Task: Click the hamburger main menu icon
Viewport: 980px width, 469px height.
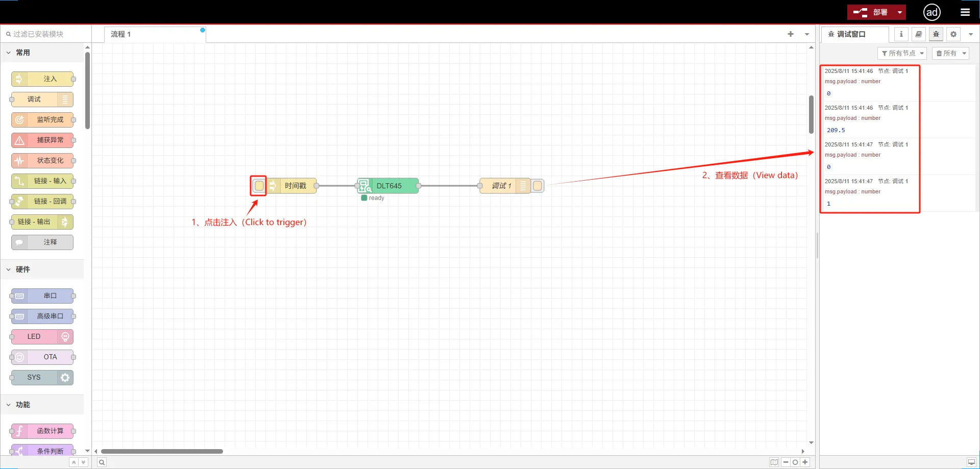Action: [965, 12]
